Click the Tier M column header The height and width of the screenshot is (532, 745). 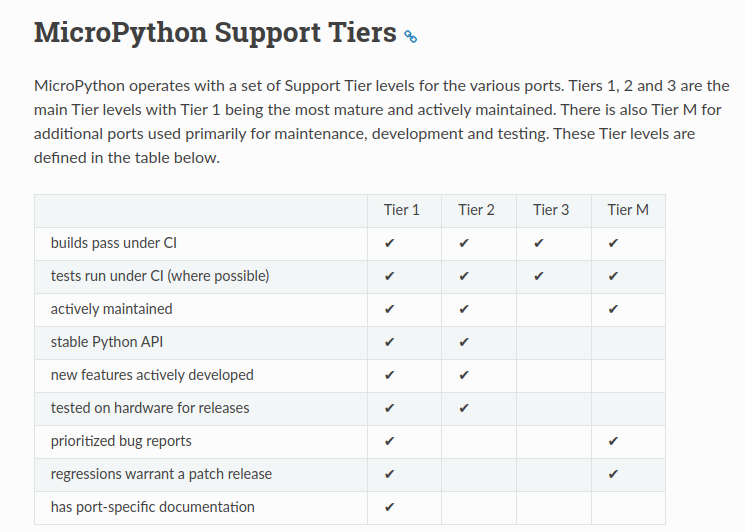628,210
